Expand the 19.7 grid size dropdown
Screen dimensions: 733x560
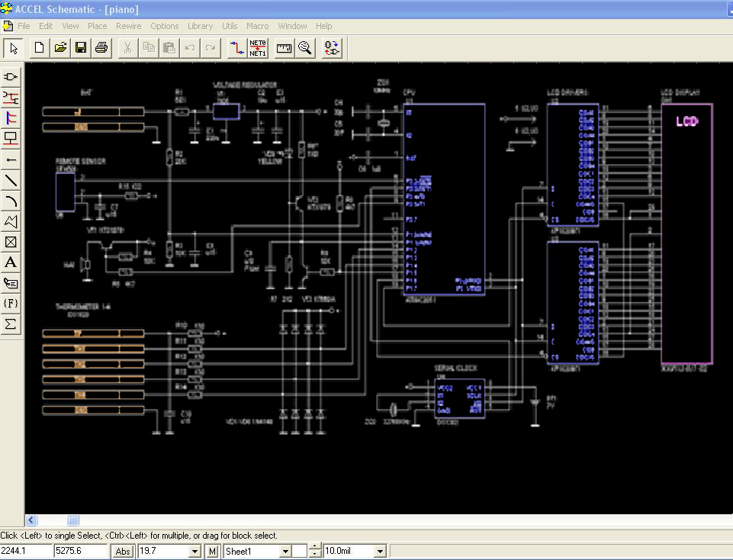coord(195,551)
